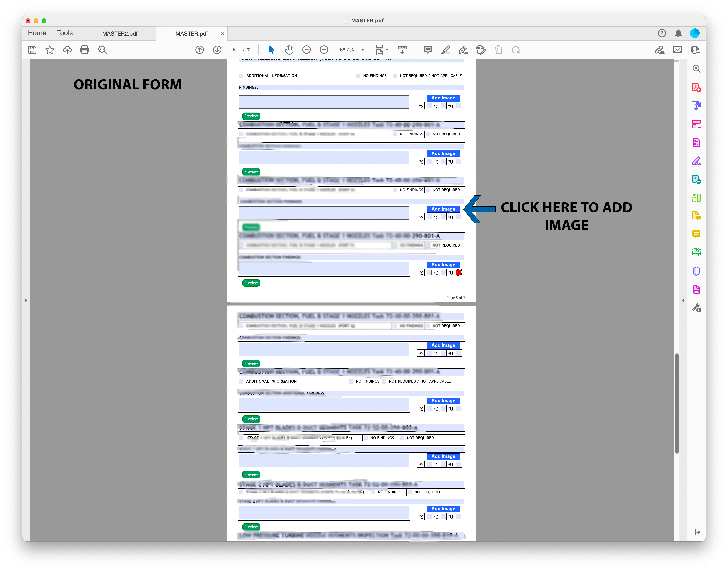The width and height of the screenshot is (728, 571).
Task: Click the stamp tool icon
Action: 481,50
